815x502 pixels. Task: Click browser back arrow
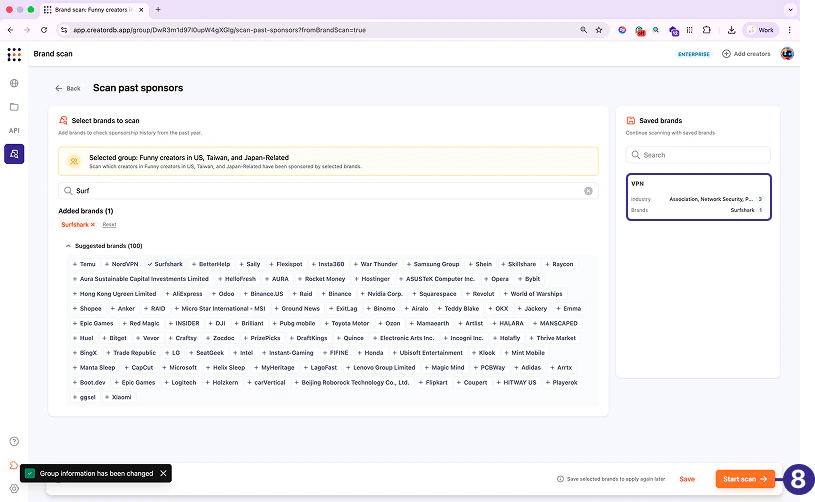10,30
